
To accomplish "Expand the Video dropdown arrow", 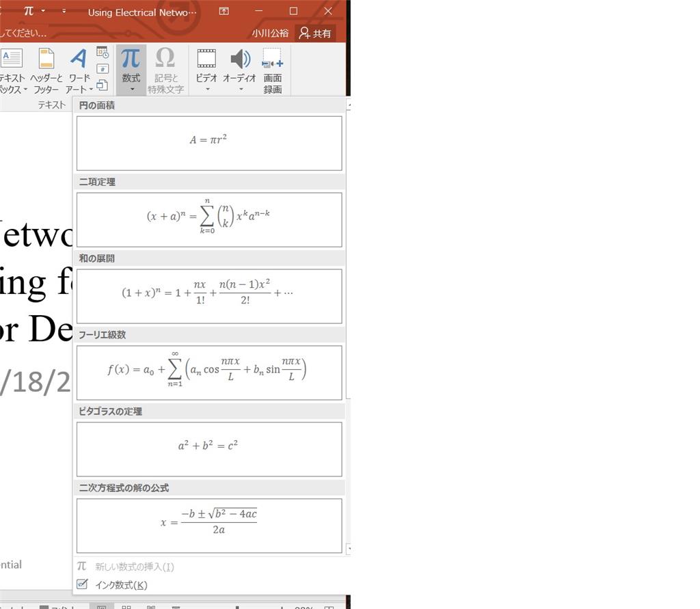I will pos(207,90).
